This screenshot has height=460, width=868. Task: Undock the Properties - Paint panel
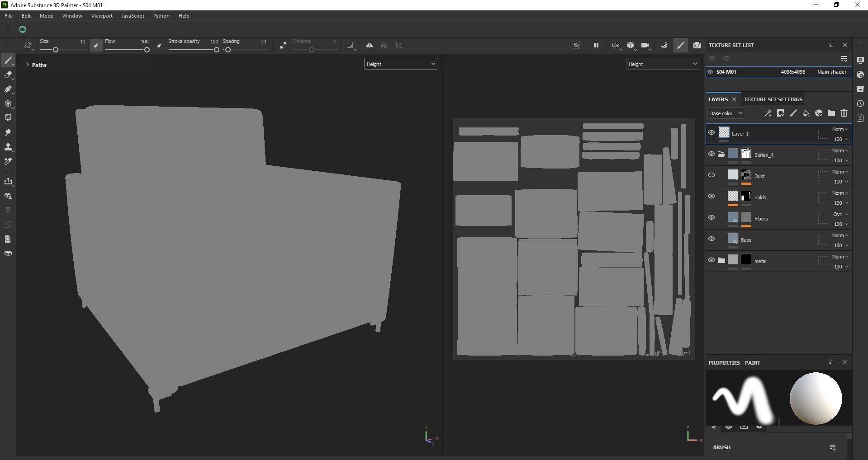click(x=831, y=362)
